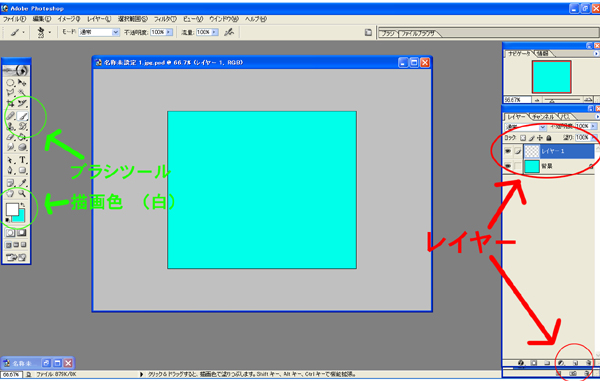Open the Filter menu

(165, 19)
